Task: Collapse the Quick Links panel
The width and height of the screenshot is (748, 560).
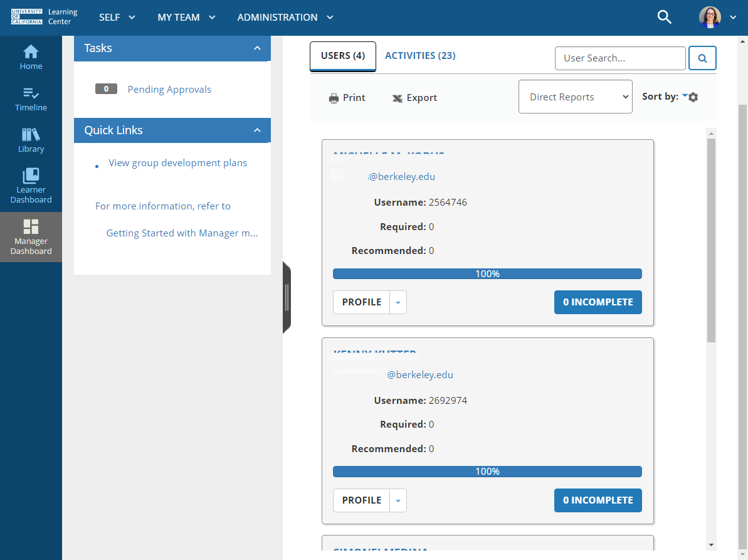Action: (x=257, y=130)
